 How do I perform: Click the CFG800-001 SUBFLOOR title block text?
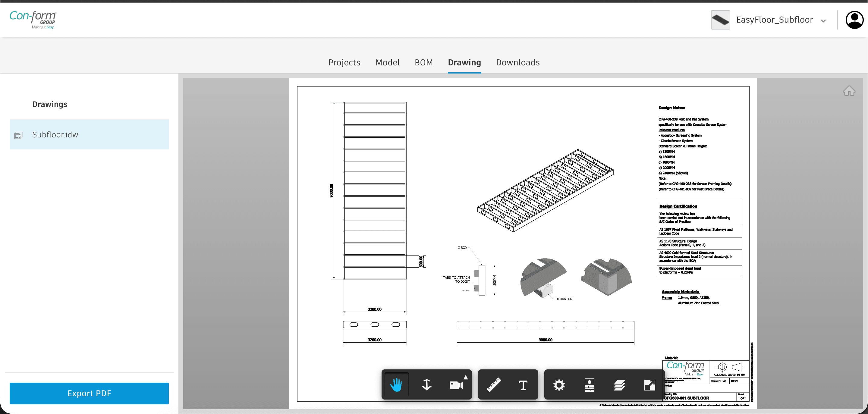pyautogui.click(x=687, y=398)
